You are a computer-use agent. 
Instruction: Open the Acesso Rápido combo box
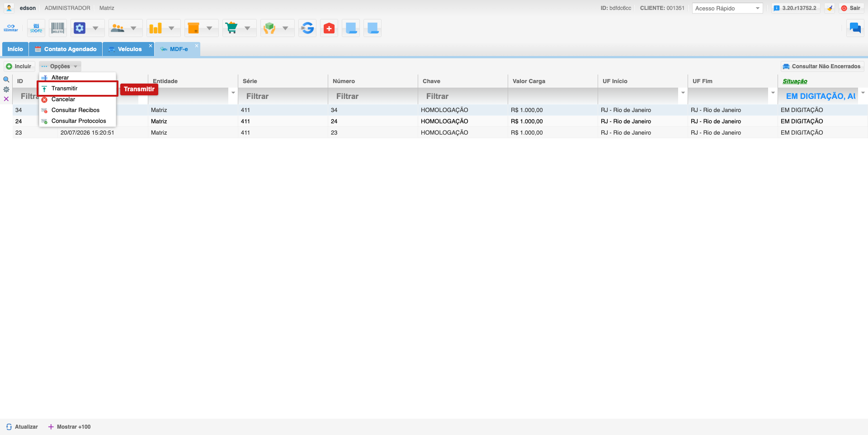click(x=727, y=8)
